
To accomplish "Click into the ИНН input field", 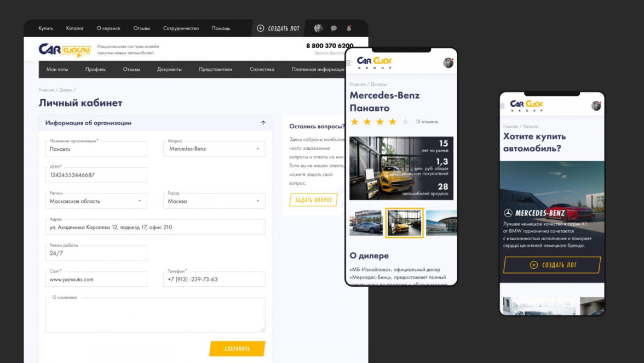I will coord(96,175).
